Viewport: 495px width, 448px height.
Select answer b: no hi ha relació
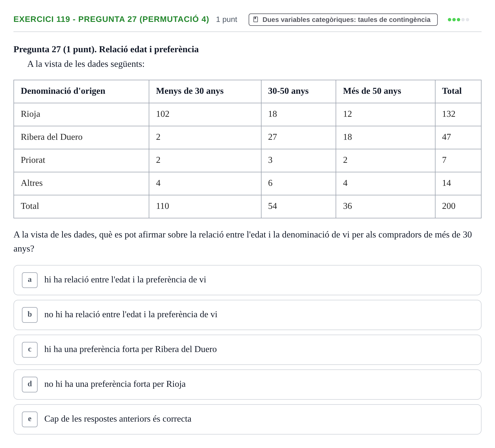247,315
